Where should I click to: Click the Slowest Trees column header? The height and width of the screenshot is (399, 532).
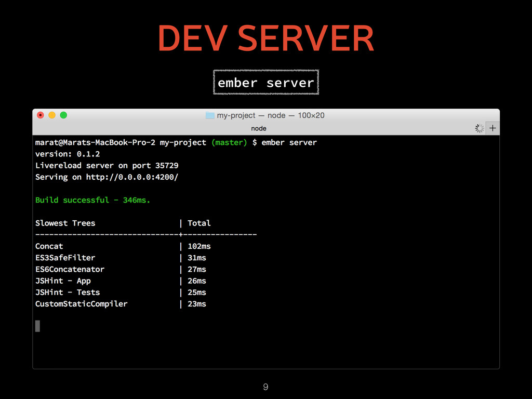tap(65, 223)
